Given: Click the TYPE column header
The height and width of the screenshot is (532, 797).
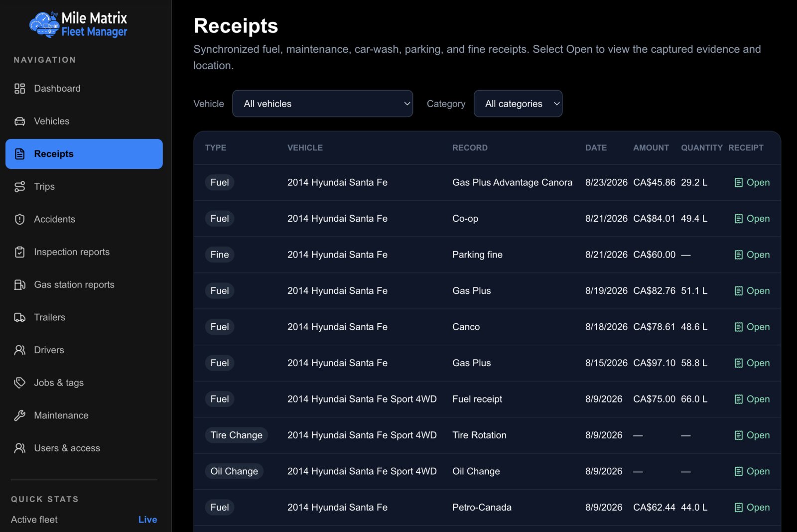Looking at the screenshot, I should 216,148.
